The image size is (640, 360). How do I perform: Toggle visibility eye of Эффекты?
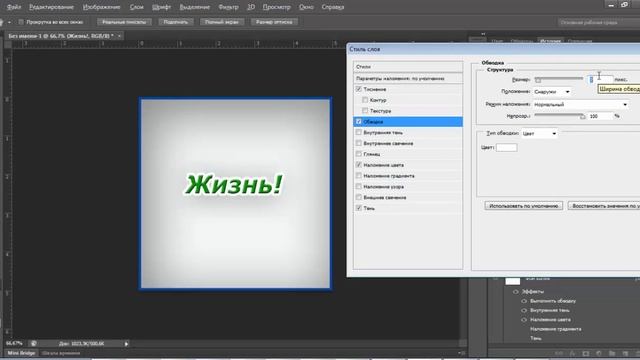click(516, 291)
